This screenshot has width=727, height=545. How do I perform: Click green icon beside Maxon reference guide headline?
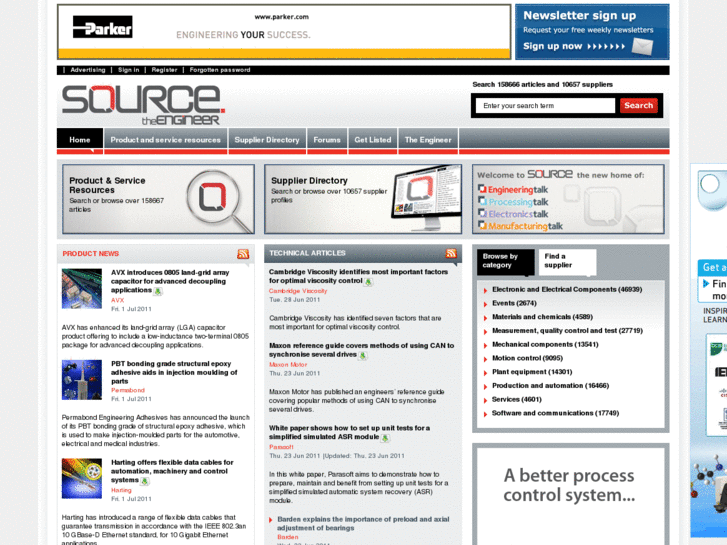(x=363, y=355)
